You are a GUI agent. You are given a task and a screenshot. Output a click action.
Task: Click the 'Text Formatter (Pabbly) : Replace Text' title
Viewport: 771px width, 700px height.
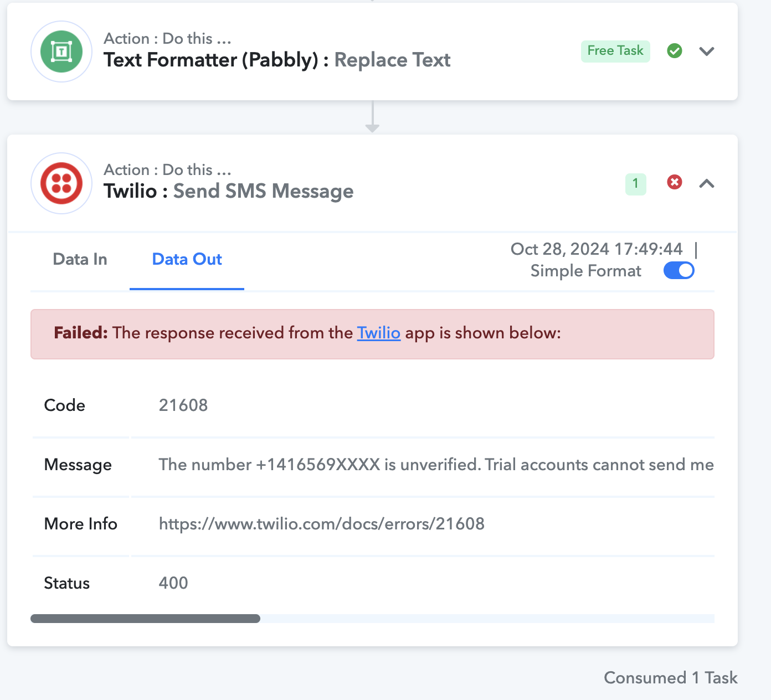(x=277, y=60)
